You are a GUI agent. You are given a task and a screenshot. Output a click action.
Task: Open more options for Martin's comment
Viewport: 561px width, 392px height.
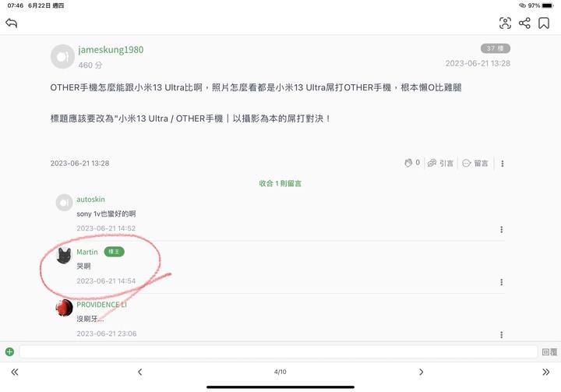(501, 282)
